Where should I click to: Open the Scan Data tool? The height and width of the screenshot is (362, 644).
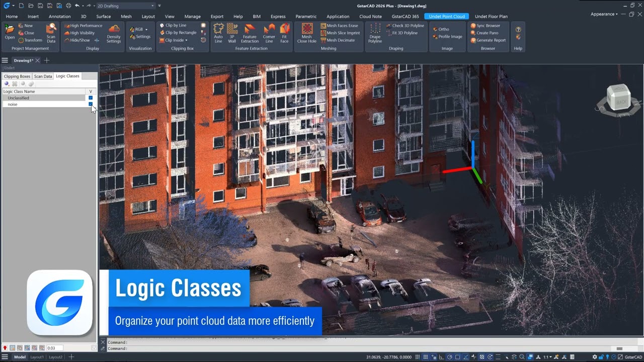pos(51,33)
